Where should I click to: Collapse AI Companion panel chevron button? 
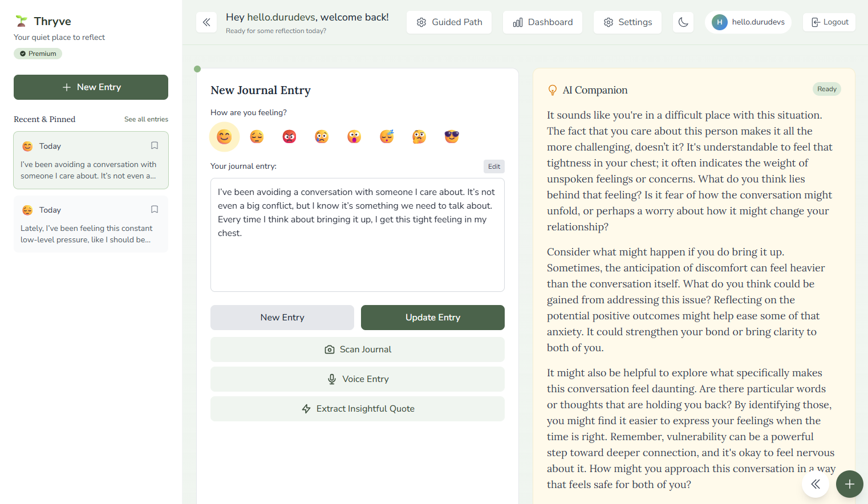tap(816, 484)
